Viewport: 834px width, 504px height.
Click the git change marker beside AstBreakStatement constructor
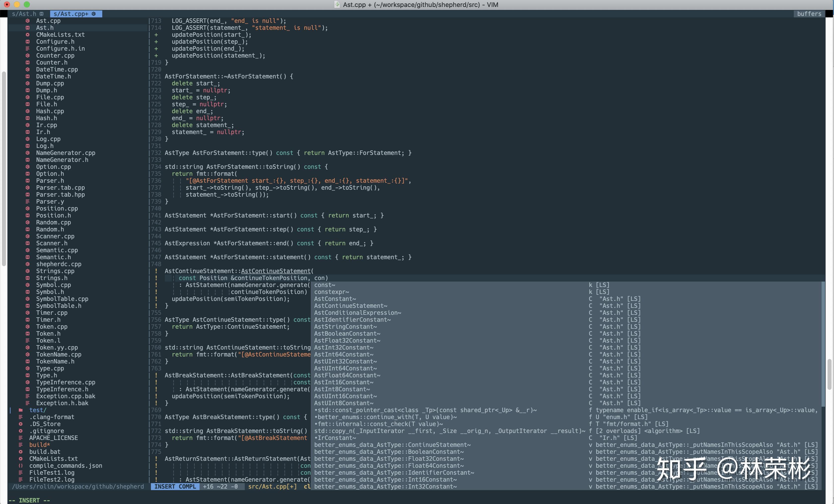(156, 375)
